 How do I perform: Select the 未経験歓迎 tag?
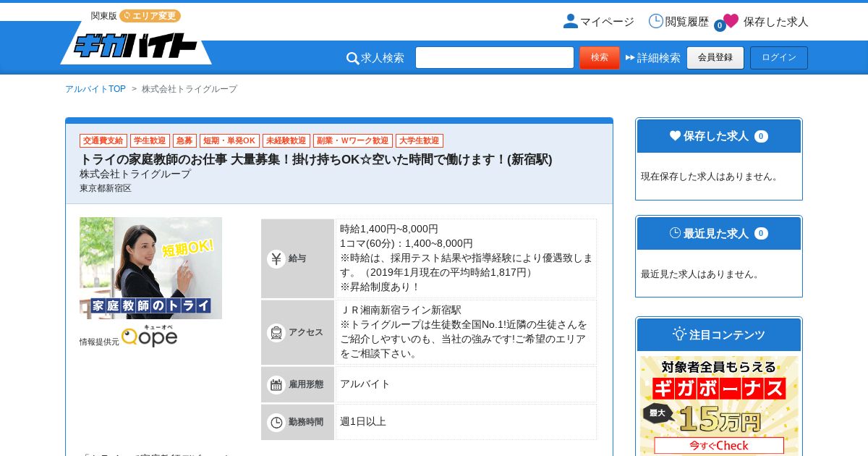tap(286, 140)
